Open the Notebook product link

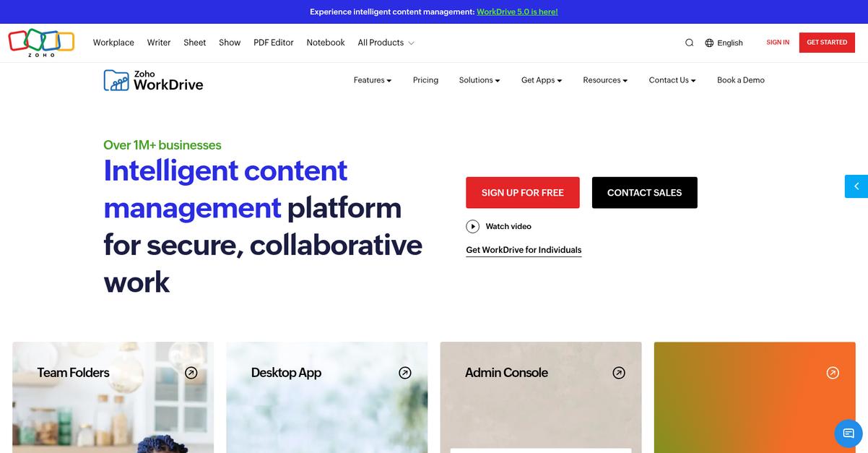326,43
